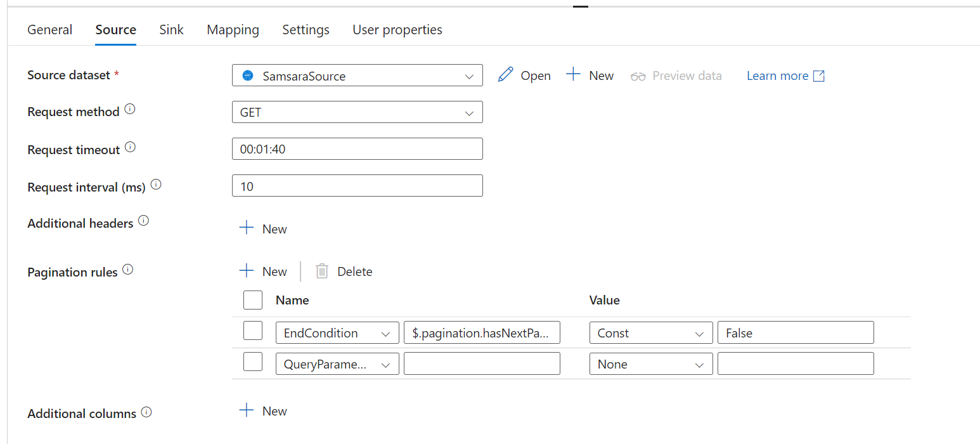
Task: Check the EndCondition rule checkbox
Action: click(x=253, y=330)
